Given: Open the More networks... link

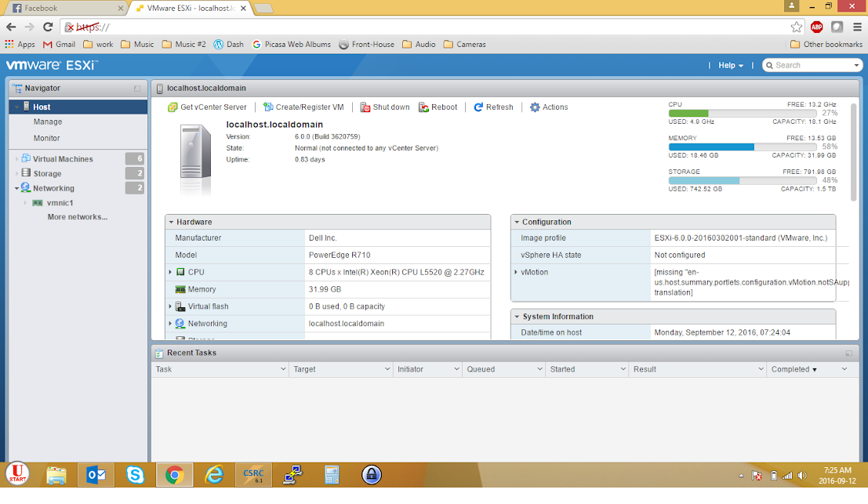Looking at the screenshot, I should click(x=78, y=217).
